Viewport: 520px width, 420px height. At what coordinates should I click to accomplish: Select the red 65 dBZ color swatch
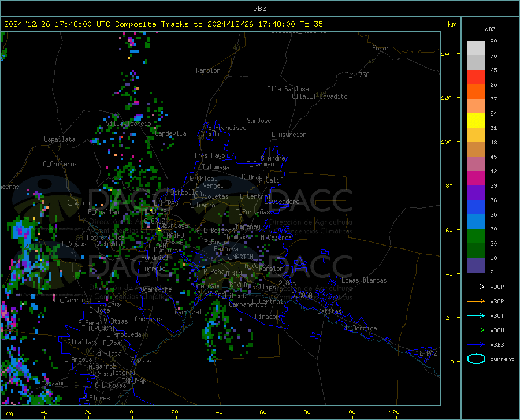pyautogui.click(x=476, y=77)
